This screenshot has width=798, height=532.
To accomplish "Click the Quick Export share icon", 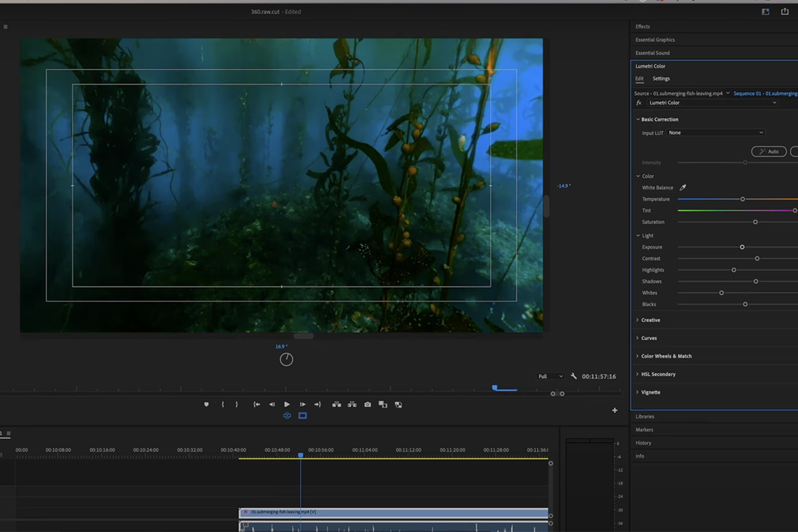I will [785, 11].
